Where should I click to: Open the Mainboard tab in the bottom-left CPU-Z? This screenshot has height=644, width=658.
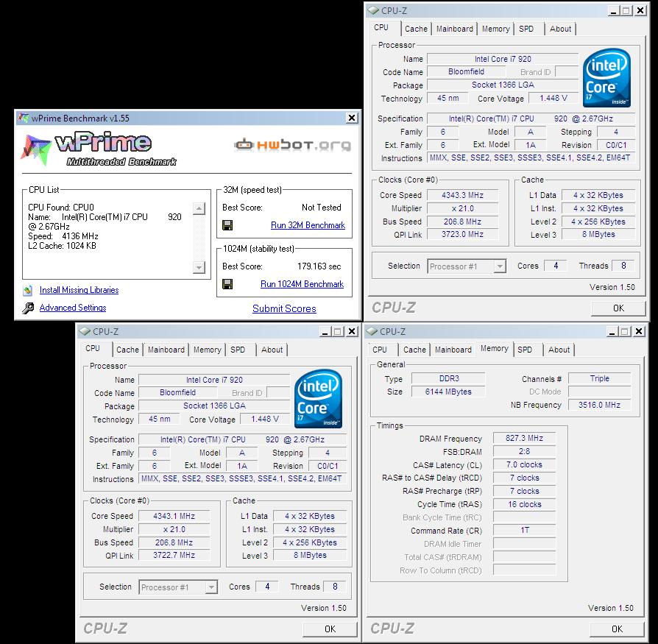click(166, 350)
